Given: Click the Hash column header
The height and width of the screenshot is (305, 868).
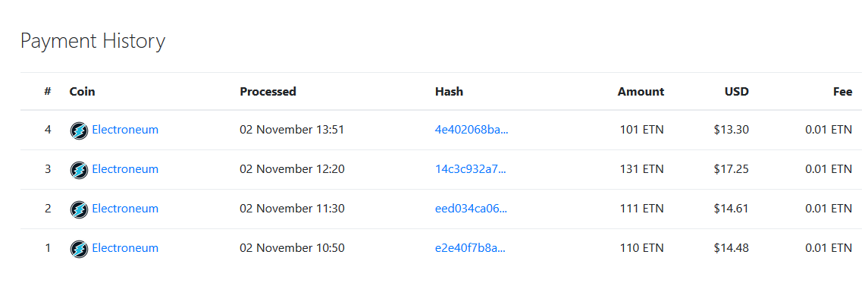Looking at the screenshot, I should [449, 92].
